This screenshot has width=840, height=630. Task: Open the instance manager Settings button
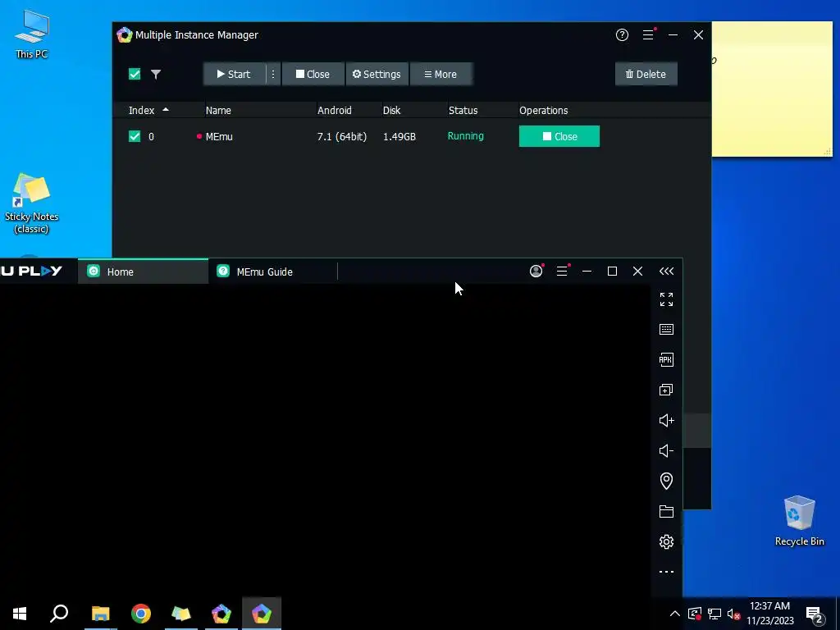click(x=377, y=75)
